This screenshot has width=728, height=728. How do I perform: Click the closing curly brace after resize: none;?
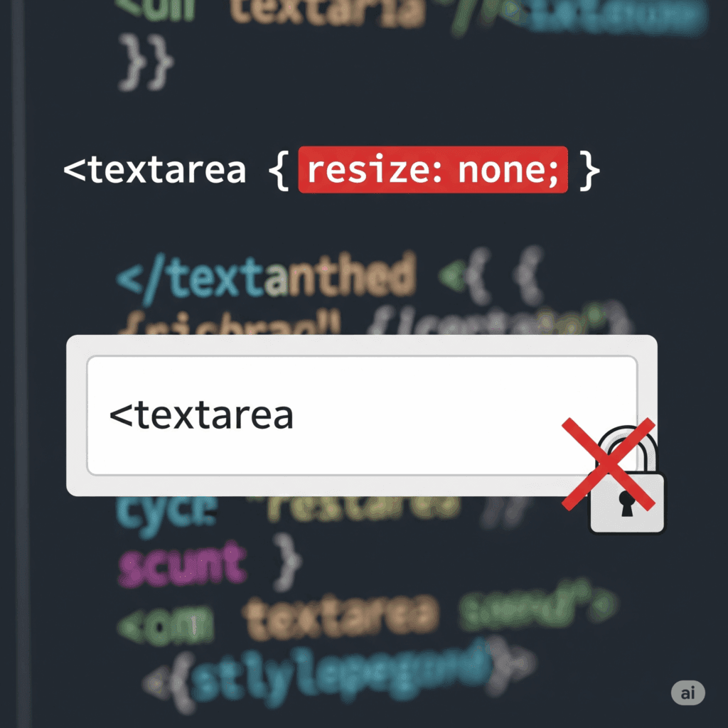(590, 171)
